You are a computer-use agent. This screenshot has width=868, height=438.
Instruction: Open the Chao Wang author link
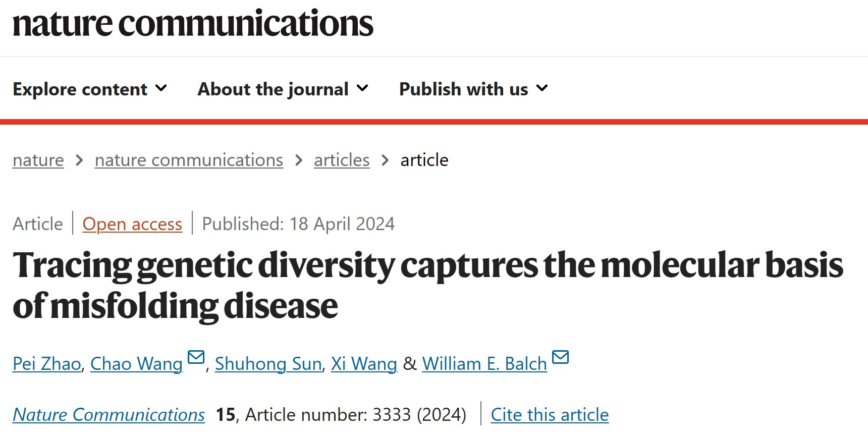[136, 363]
